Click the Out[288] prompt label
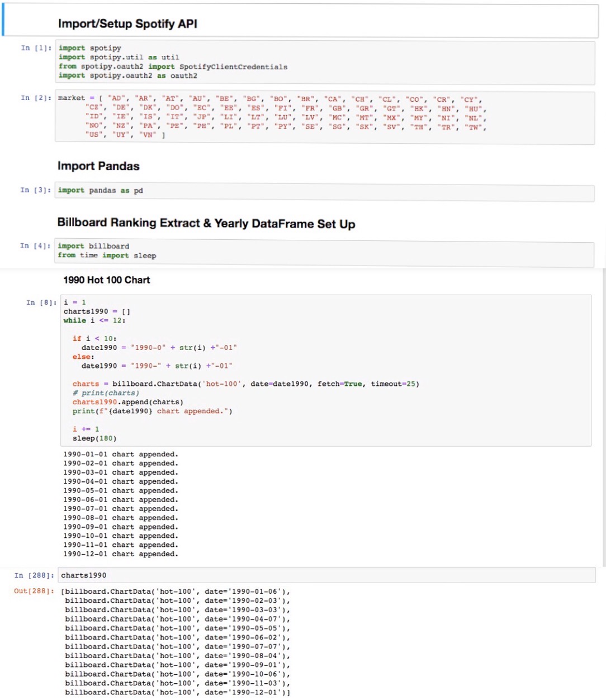 (x=34, y=591)
